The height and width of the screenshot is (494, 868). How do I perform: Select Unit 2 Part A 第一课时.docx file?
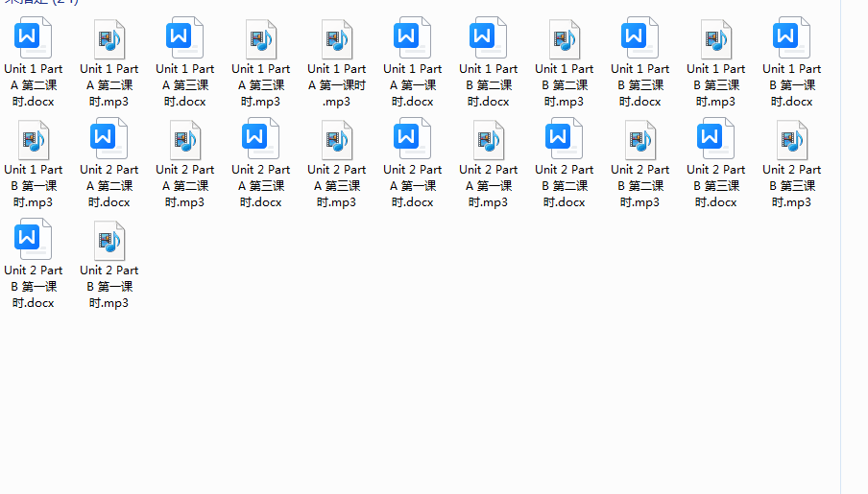tap(412, 140)
